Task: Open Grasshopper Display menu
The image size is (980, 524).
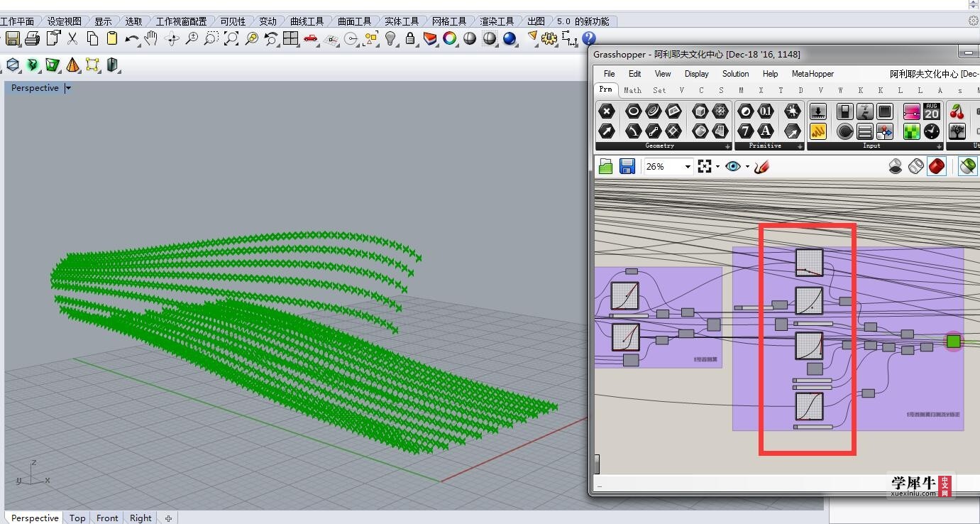Action: 696,74
